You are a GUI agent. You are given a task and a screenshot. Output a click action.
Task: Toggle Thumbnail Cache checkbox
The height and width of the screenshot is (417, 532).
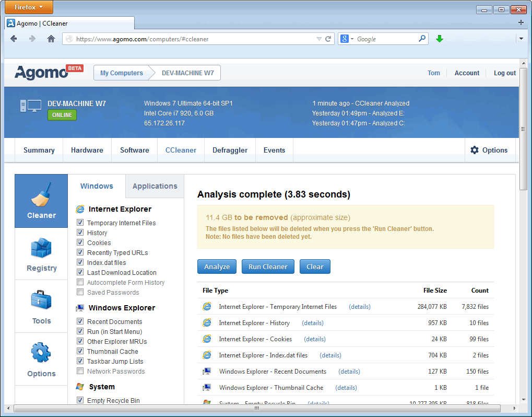point(80,351)
